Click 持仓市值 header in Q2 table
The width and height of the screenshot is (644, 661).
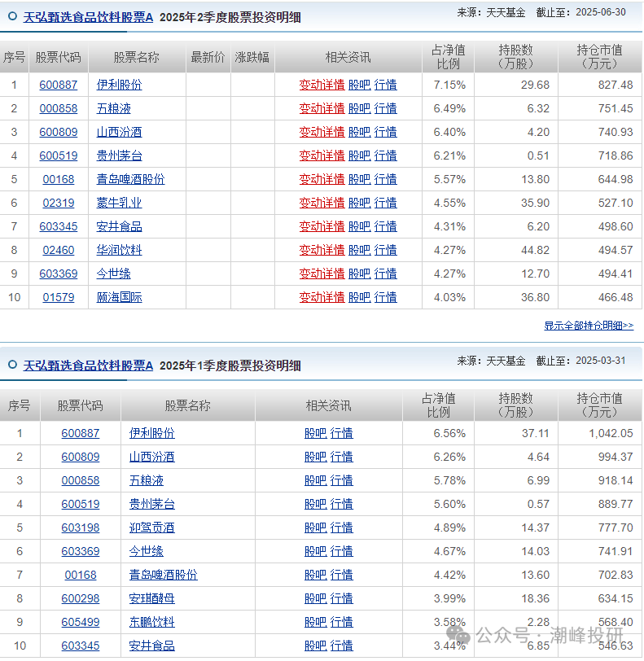click(x=599, y=57)
